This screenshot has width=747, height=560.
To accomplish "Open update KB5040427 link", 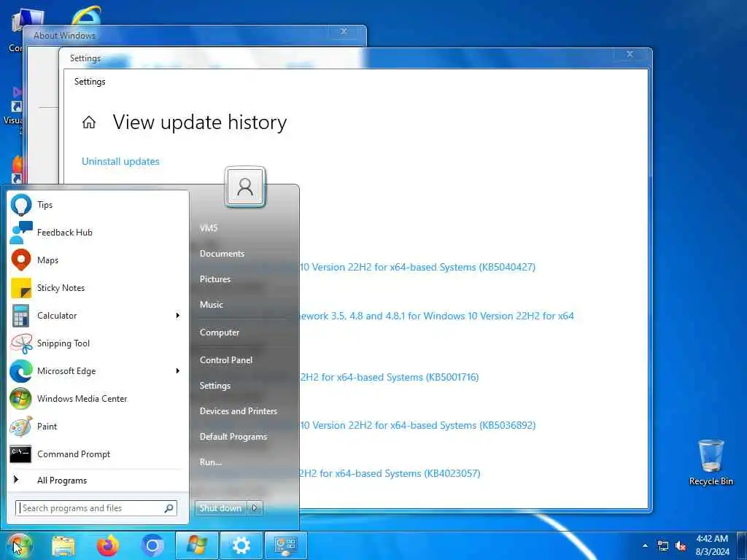I will click(417, 267).
